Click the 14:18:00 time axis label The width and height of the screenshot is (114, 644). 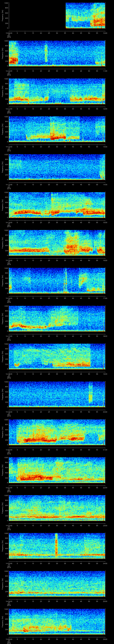point(9,374)
